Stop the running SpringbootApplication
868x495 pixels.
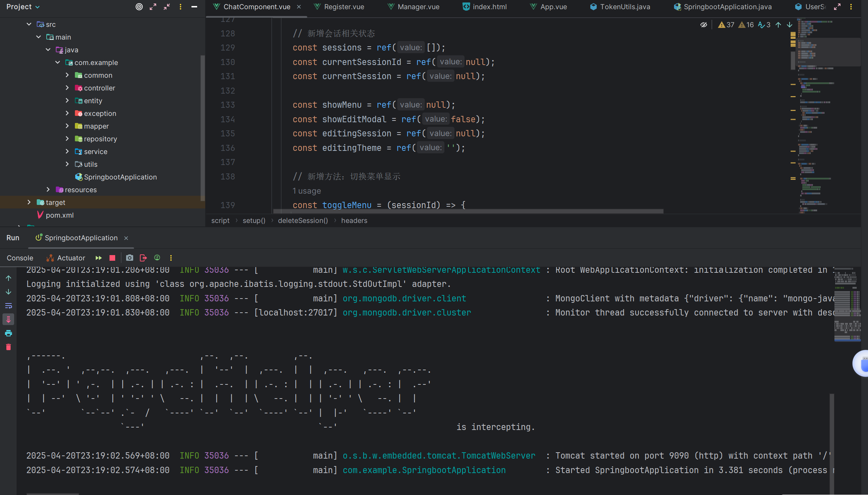[112, 258]
